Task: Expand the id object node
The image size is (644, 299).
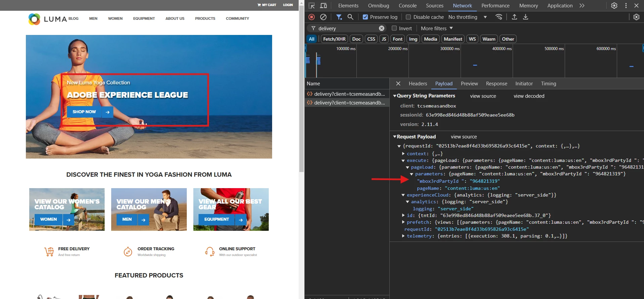Action: tap(403, 215)
